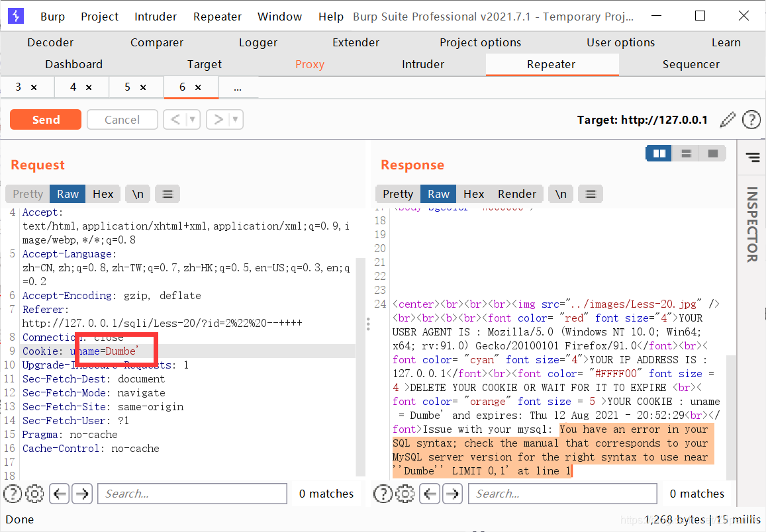Open the Repeater menu

click(x=217, y=17)
